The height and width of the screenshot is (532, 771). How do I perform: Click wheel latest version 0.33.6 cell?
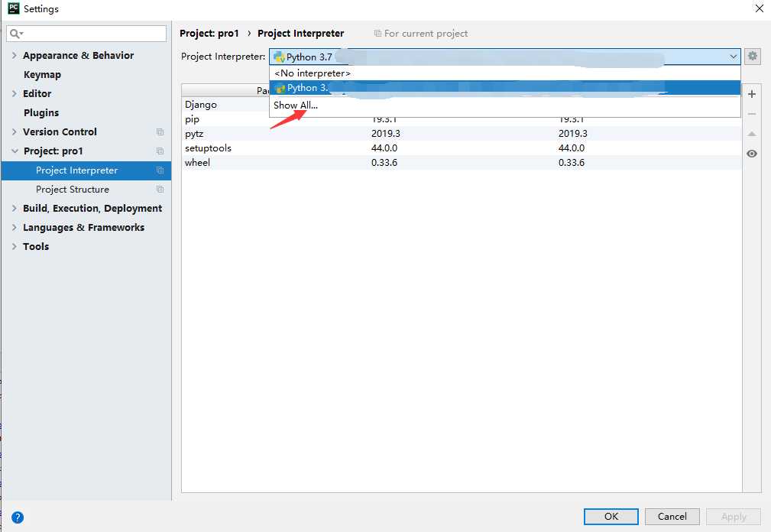click(x=572, y=163)
